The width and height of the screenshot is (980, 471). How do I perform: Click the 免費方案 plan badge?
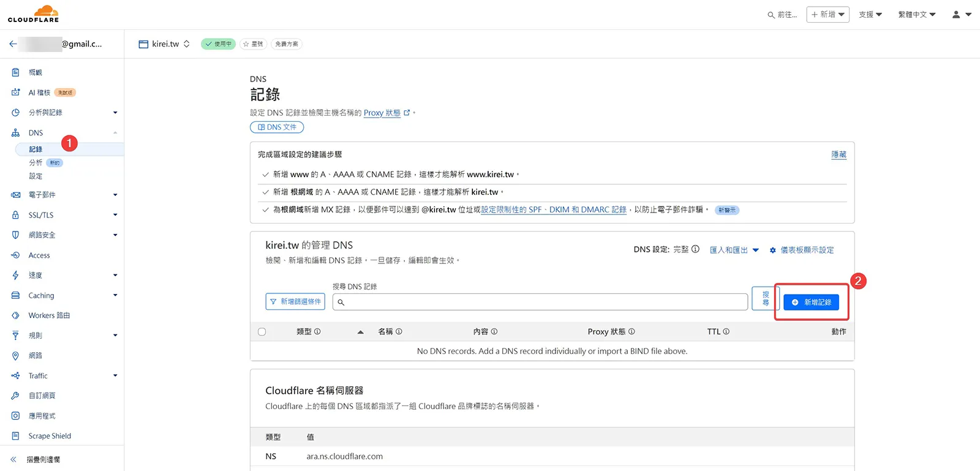(287, 44)
